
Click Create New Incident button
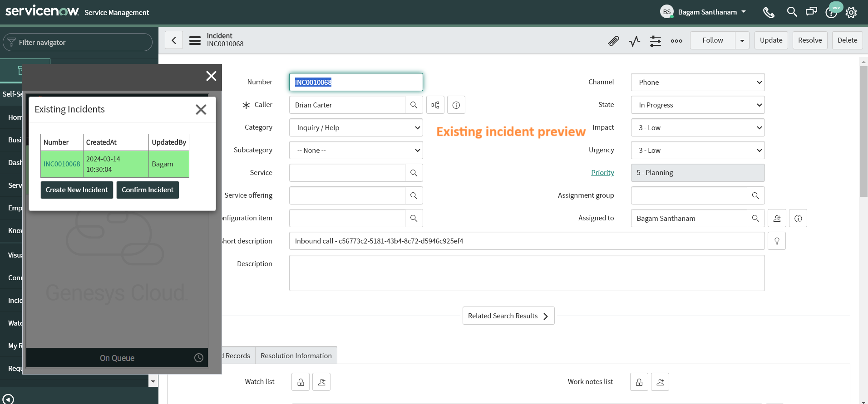[77, 190]
